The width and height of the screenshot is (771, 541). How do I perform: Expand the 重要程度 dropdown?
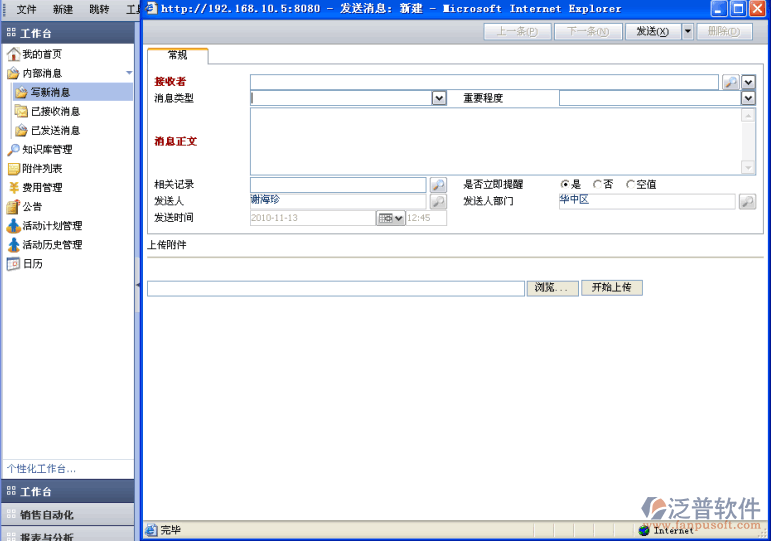pyautogui.click(x=748, y=98)
